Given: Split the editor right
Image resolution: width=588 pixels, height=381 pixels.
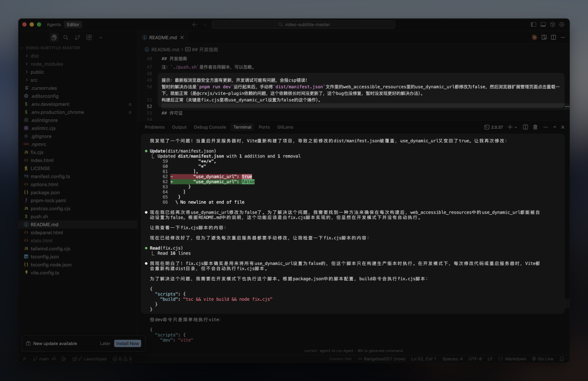Looking at the screenshot, I should pos(554,37).
